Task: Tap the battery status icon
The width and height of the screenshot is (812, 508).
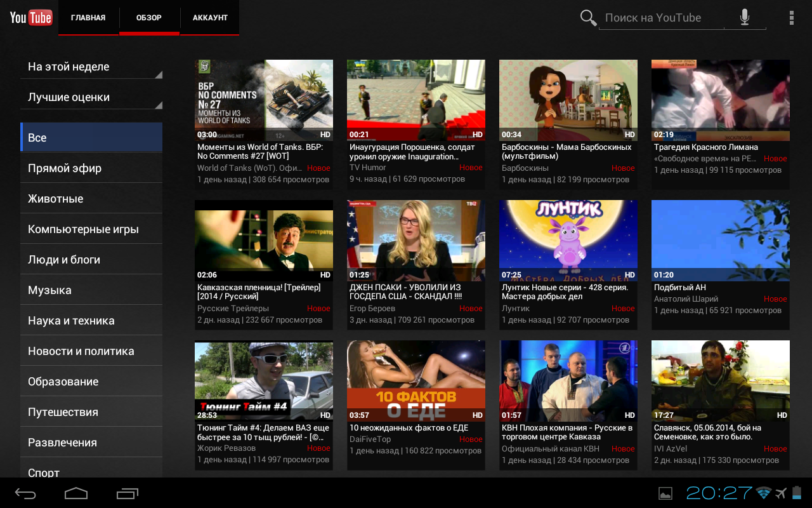Action: pos(797,493)
